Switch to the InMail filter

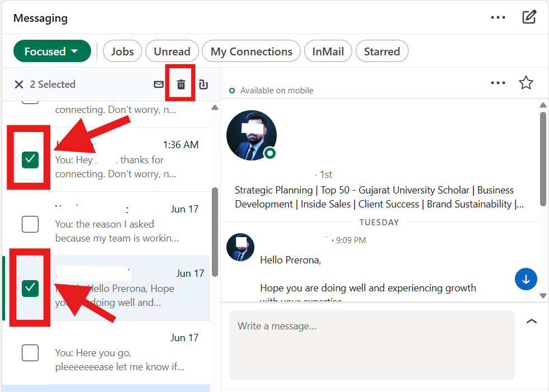click(x=328, y=51)
